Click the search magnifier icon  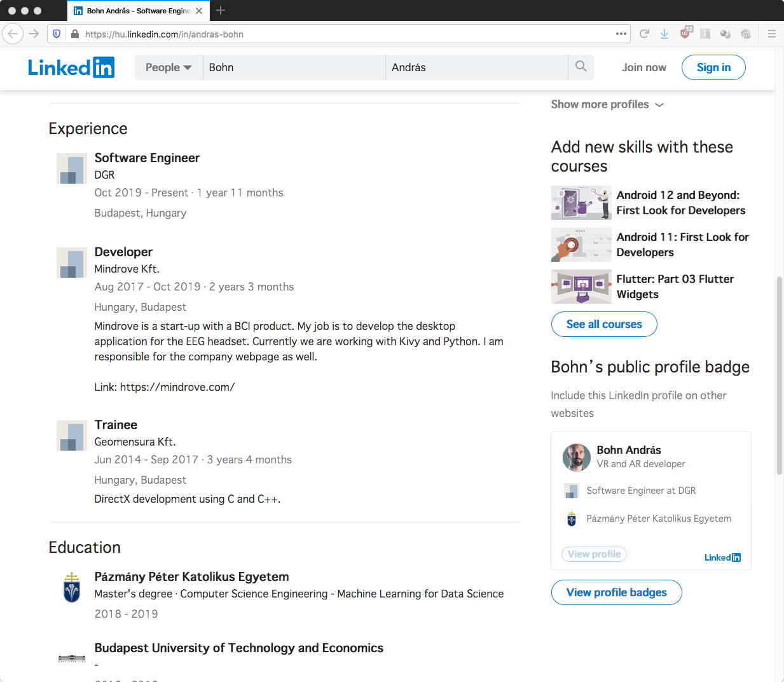tap(581, 67)
